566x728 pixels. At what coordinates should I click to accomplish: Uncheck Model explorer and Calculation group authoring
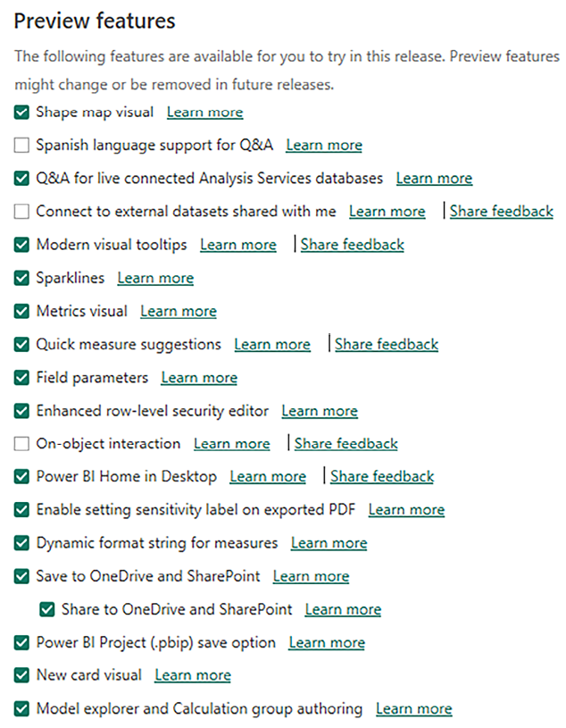pyautogui.click(x=22, y=709)
